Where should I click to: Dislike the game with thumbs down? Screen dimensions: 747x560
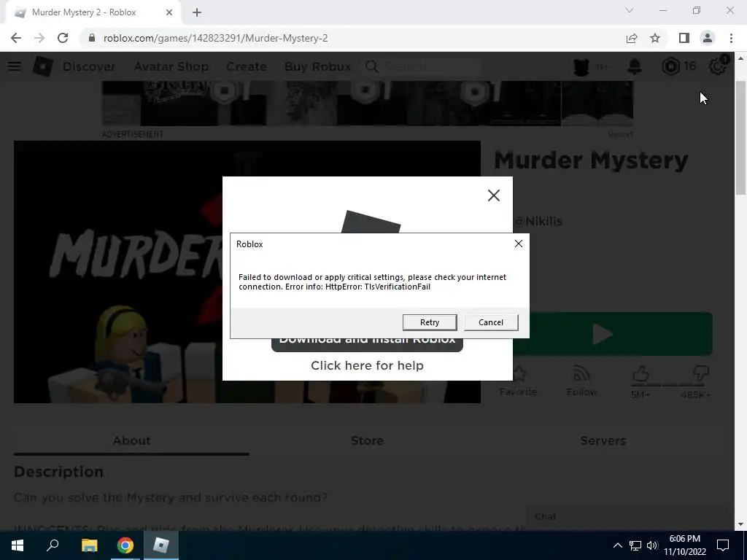point(700,374)
